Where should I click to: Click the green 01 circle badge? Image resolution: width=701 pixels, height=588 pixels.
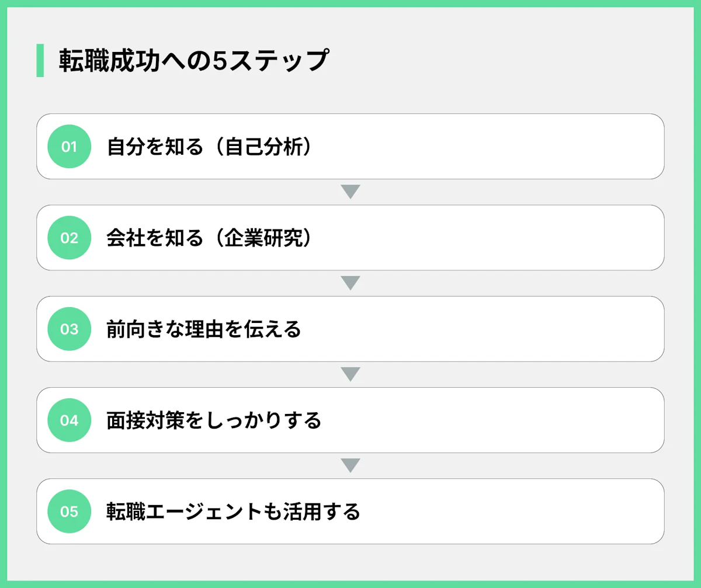[69, 147]
